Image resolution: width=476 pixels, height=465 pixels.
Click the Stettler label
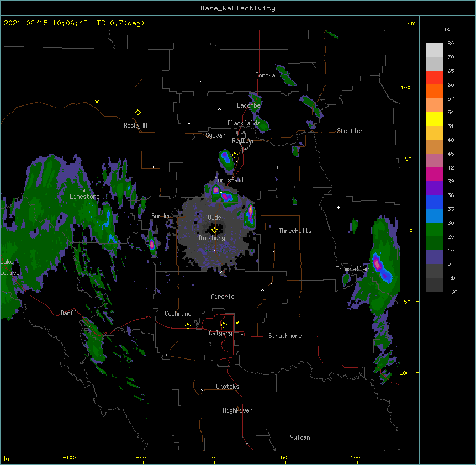(350, 131)
